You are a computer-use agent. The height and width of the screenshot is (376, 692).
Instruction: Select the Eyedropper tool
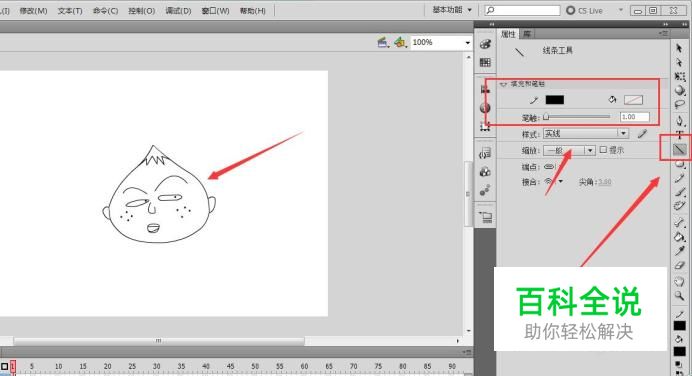680,252
